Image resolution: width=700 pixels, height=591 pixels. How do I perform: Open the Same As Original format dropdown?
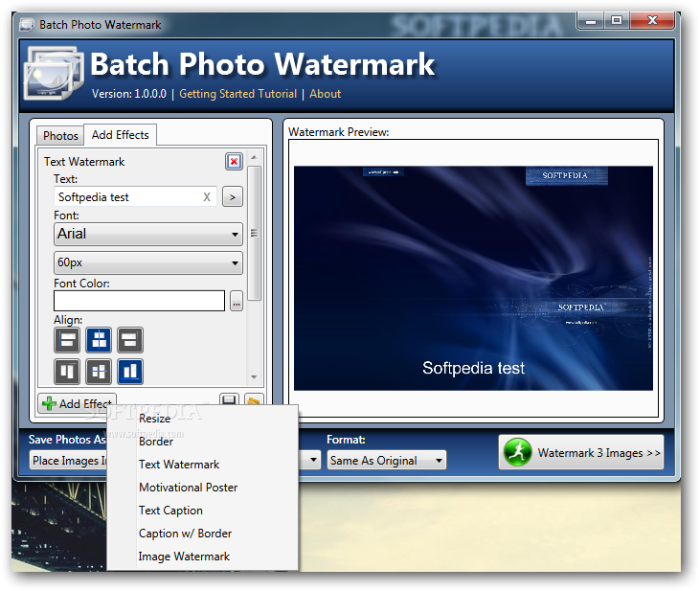click(387, 460)
